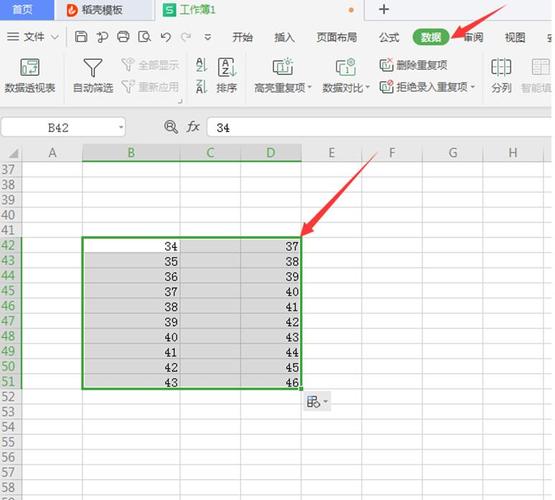This screenshot has width=555, height=500.
Task: Click 删除重复项 remove duplicates
Action: 413,65
